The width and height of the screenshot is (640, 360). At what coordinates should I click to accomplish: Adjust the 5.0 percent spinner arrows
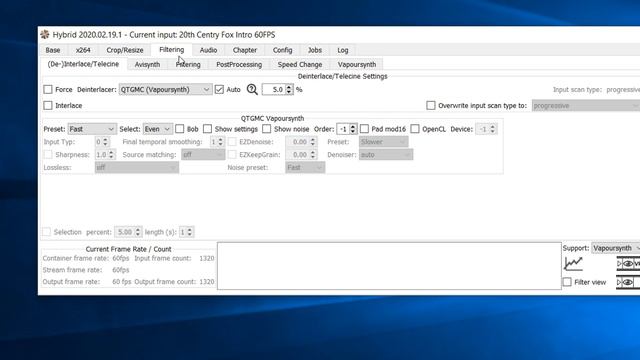(289, 89)
